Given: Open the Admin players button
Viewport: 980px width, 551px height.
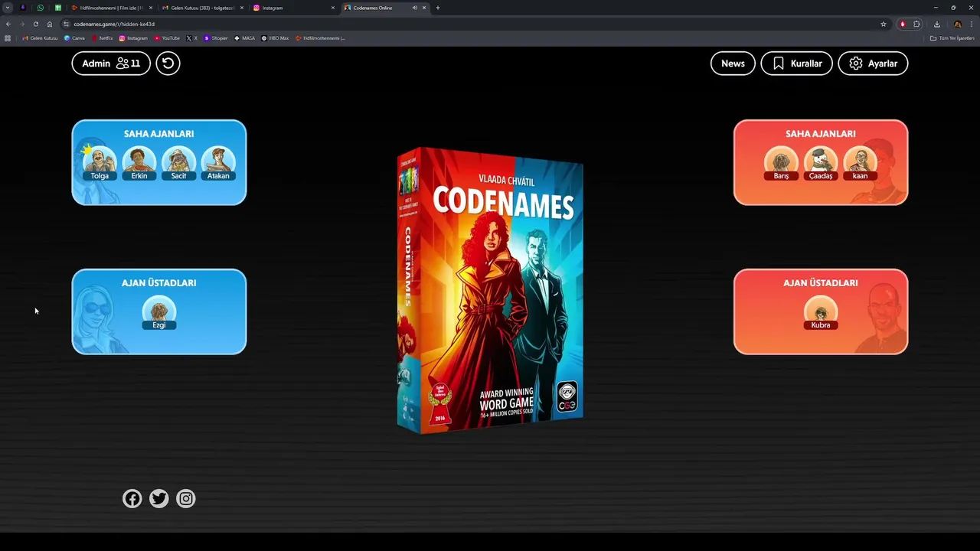Looking at the screenshot, I should point(111,64).
